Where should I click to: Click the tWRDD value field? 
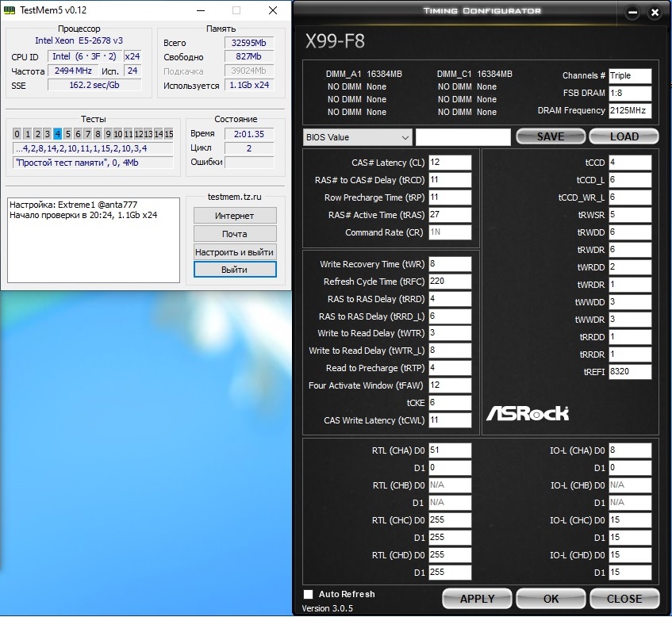630,267
